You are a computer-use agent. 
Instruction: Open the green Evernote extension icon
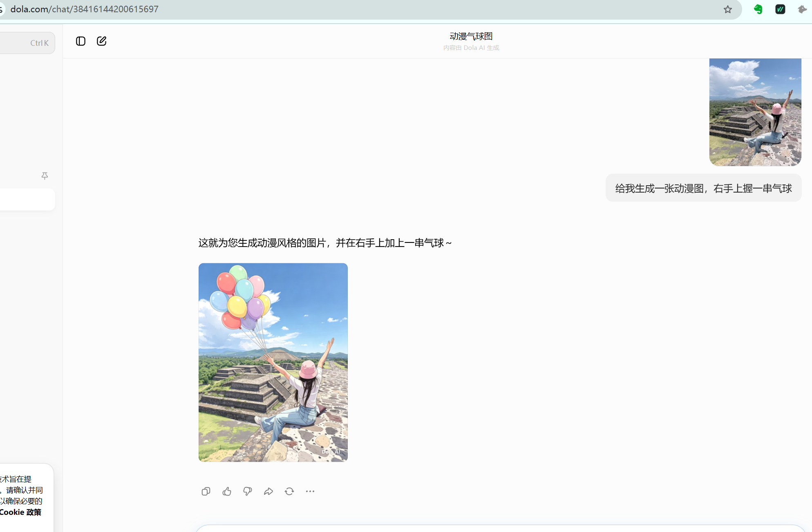758,9
